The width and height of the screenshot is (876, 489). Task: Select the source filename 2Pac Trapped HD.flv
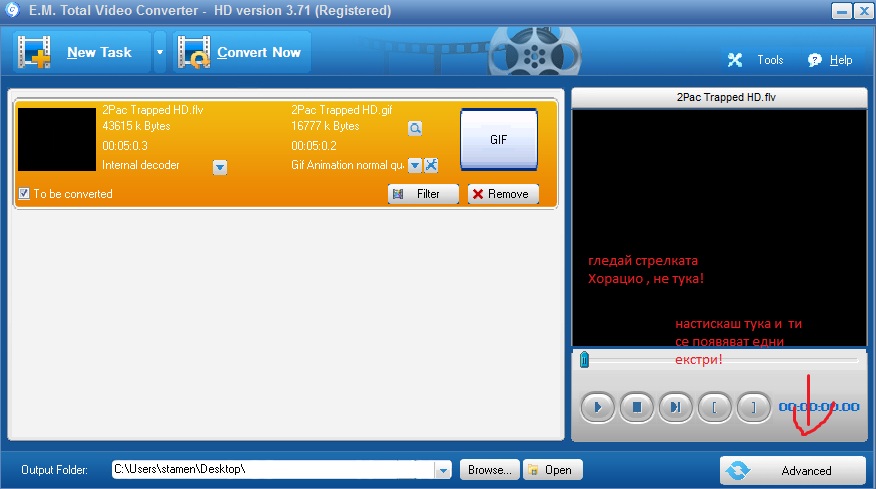(x=153, y=110)
